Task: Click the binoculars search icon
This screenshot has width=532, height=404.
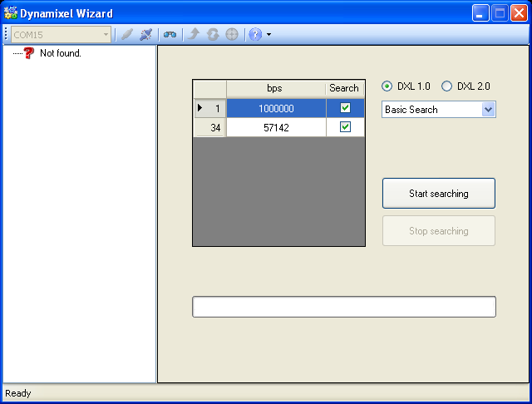Action: (x=170, y=35)
